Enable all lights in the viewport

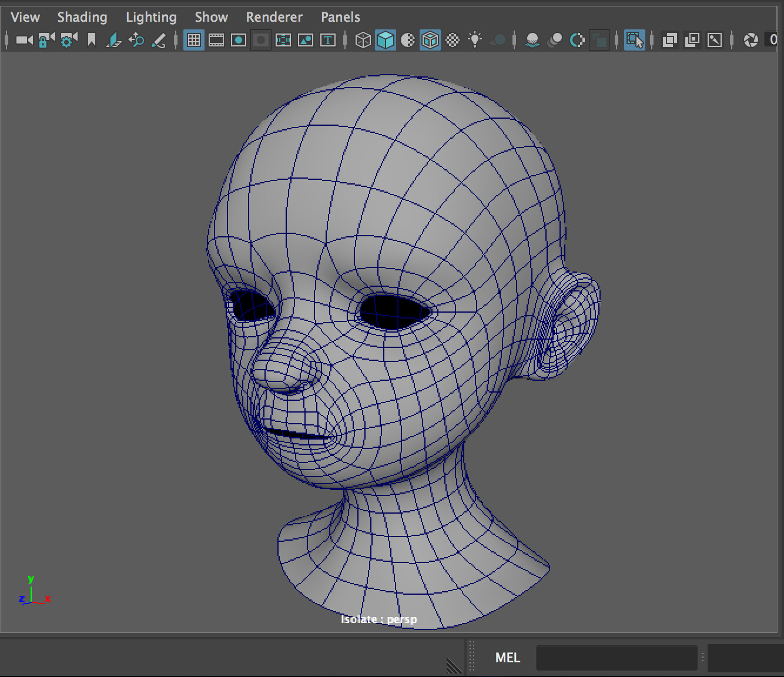(x=475, y=39)
